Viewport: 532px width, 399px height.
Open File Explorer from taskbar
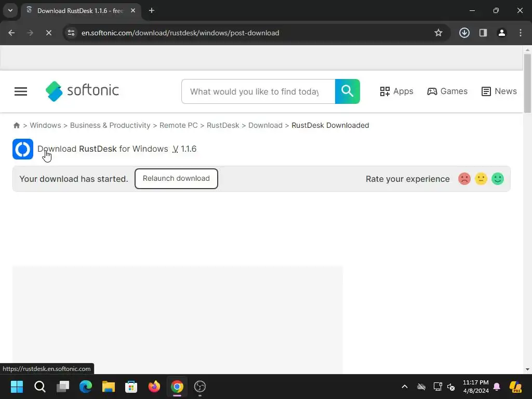(x=109, y=387)
